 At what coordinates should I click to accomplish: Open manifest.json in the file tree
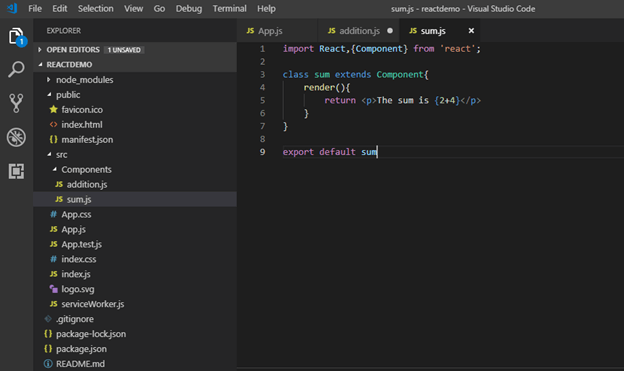point(87,140)
